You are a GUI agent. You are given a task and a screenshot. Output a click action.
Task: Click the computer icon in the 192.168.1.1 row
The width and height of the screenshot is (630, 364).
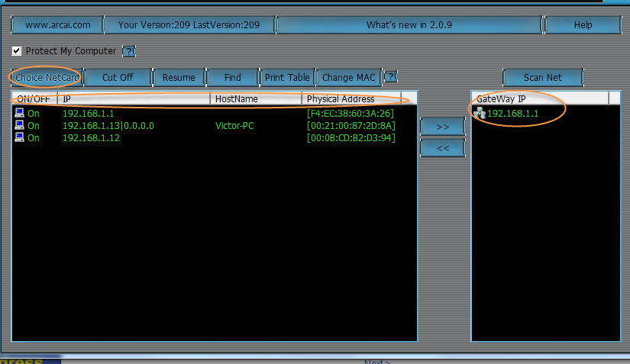19,113
